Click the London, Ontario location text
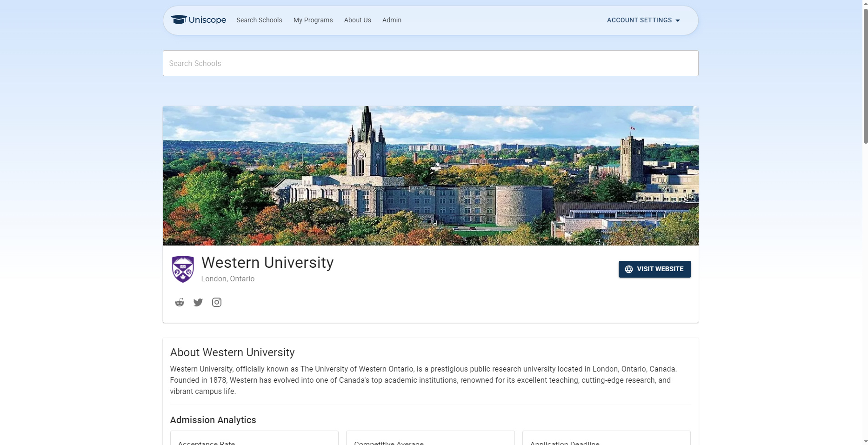868x445 pixels. pyautogui.click(x=228, y=279)
